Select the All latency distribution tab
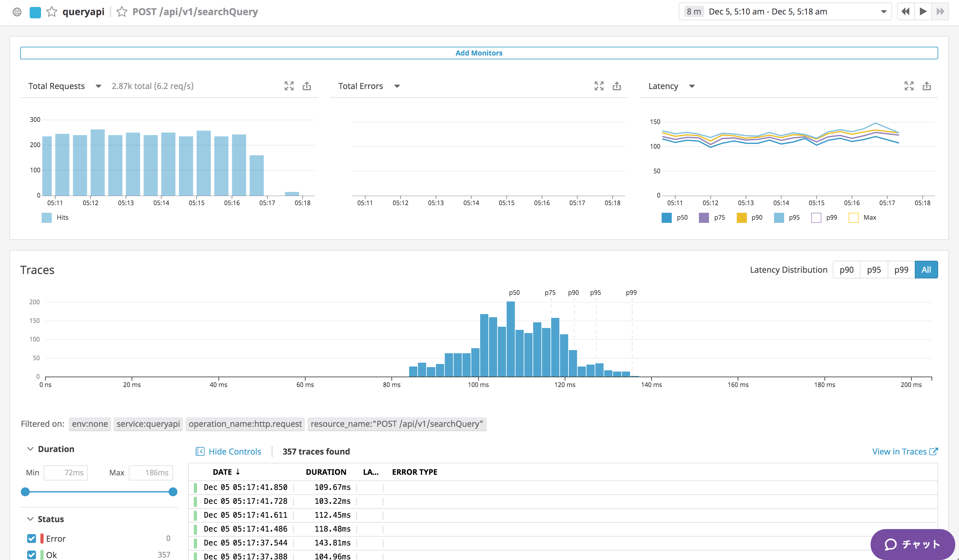This screenshot has height=560, width=959. coord(926,270)
